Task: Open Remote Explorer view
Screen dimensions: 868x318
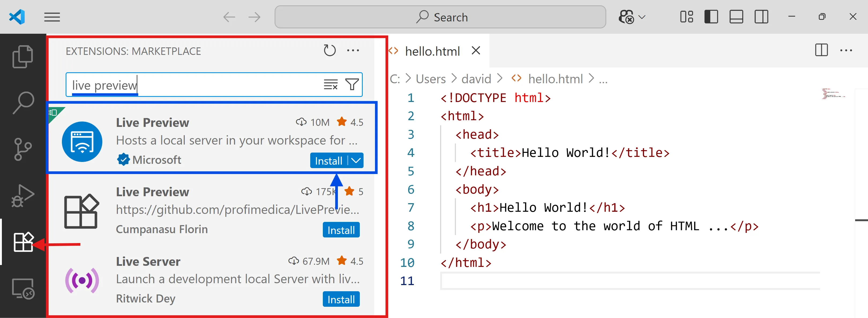Action: pyautogui.click(x=23, y=288)
